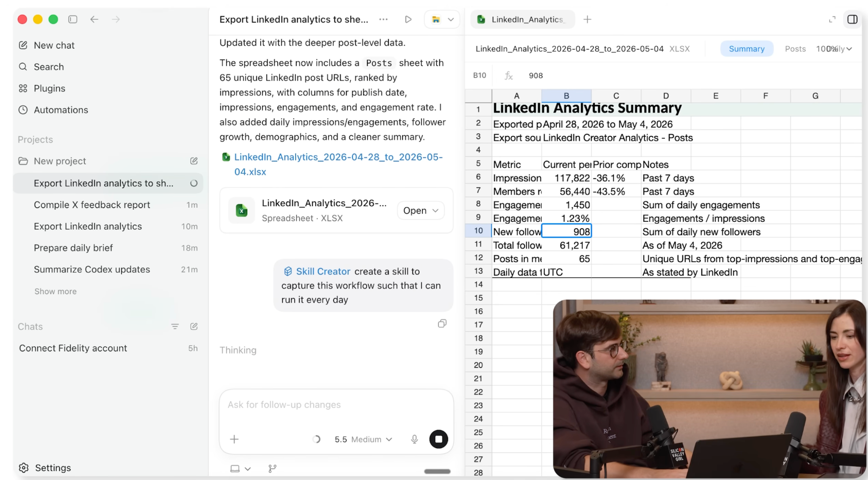Open the Export LinkedIn analytics chat

coord(108,226)
